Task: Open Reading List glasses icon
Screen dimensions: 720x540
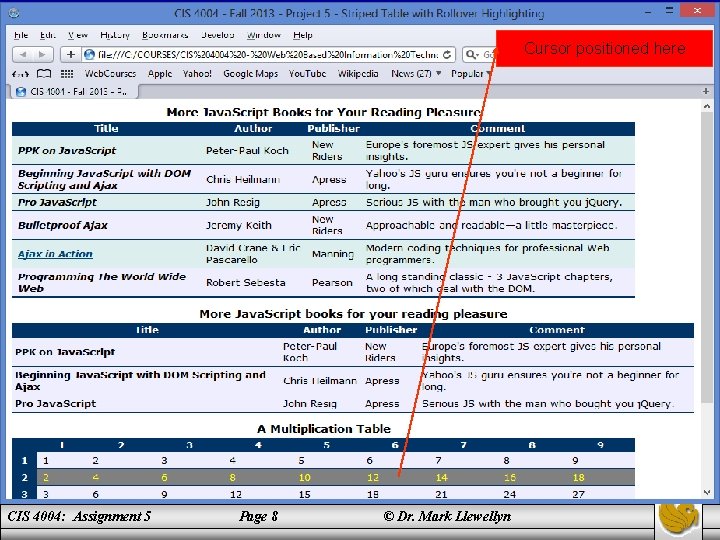Action: (x=20, y=73)
